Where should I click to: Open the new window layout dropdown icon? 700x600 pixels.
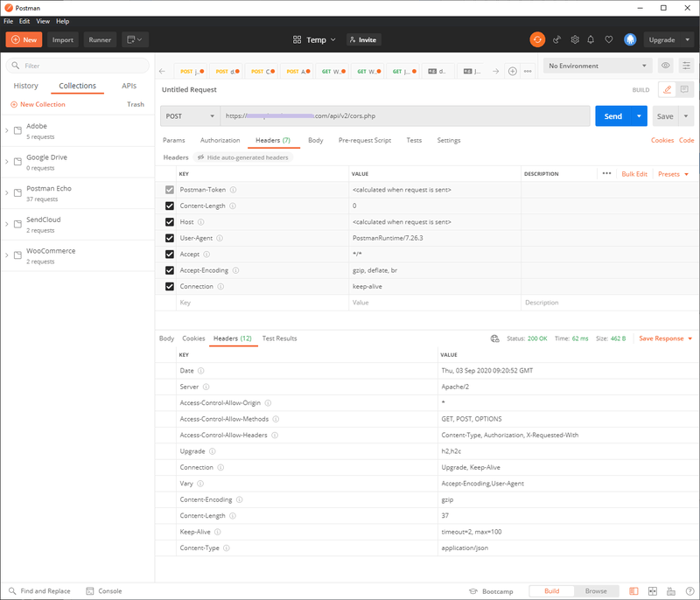pyautogui.click(x=135, y=39)
